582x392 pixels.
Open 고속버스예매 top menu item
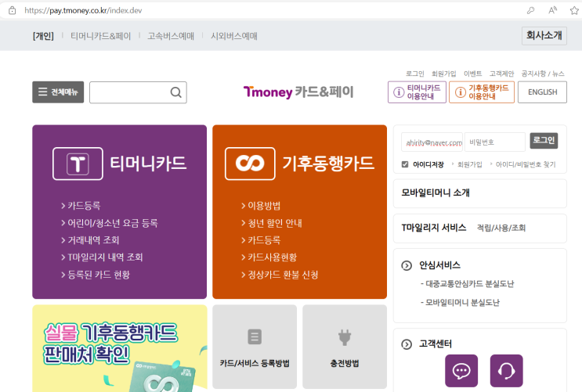[171, 36]
